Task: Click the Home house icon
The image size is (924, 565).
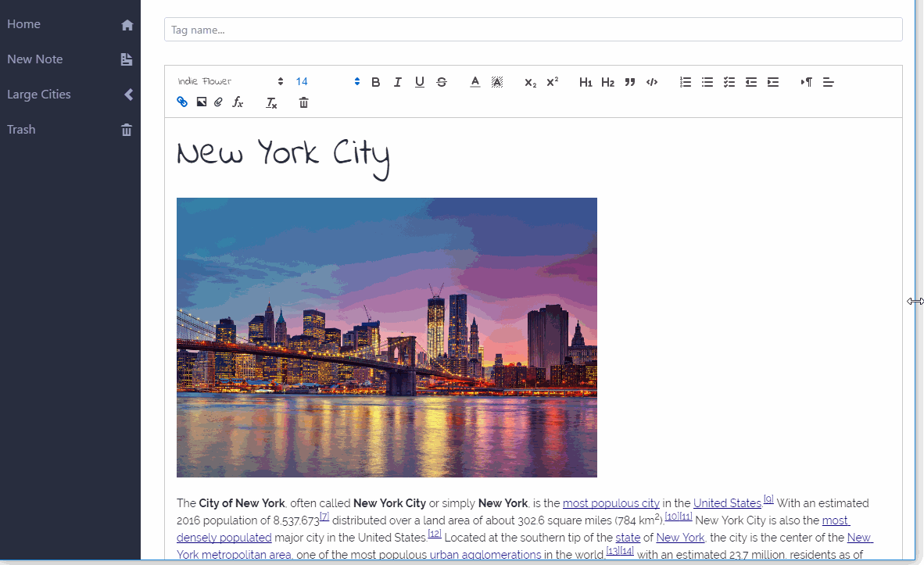Action: (x=127, y=25)
